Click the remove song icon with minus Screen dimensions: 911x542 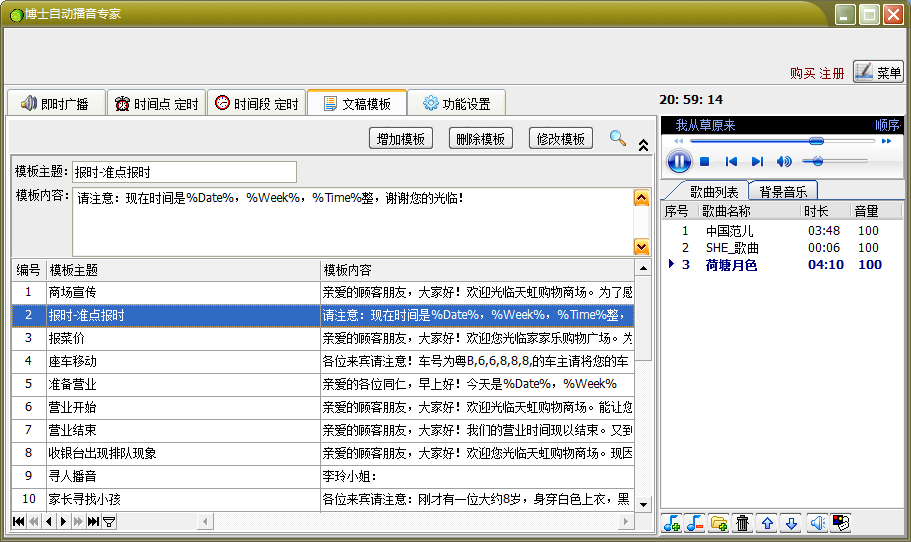[x=695, y=523]
